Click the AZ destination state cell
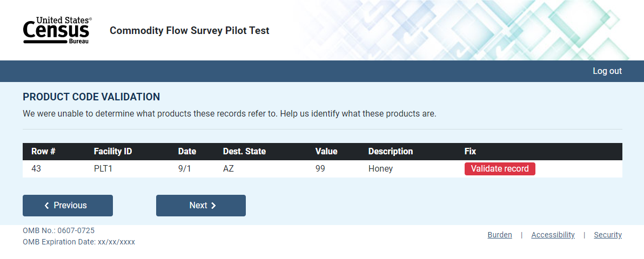644x259 pixels. point(229,169)
